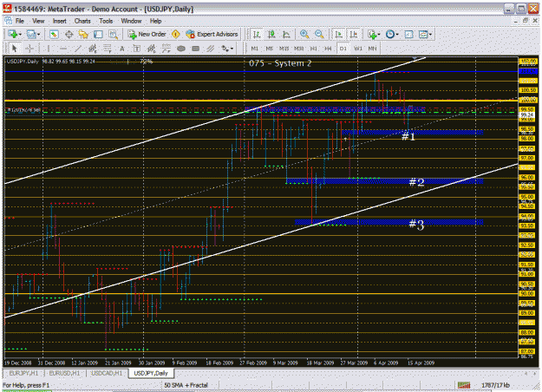Select the Text (A) tool

122,49
